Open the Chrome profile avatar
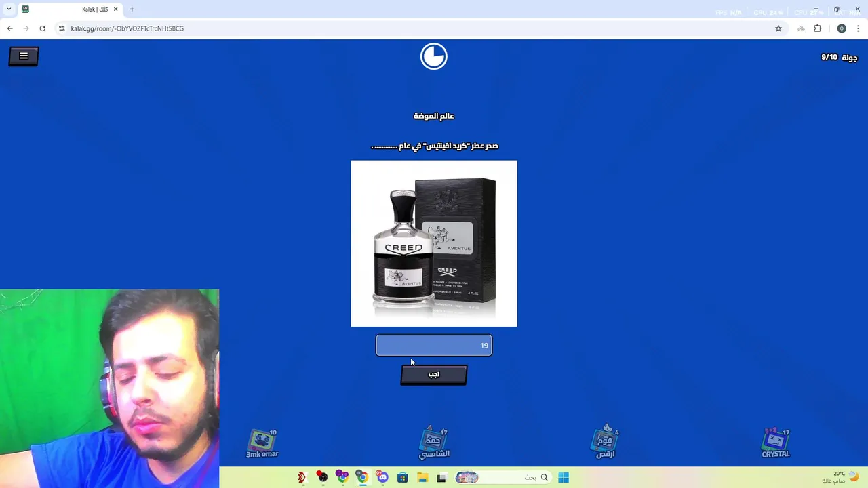 tap(842, 28)
